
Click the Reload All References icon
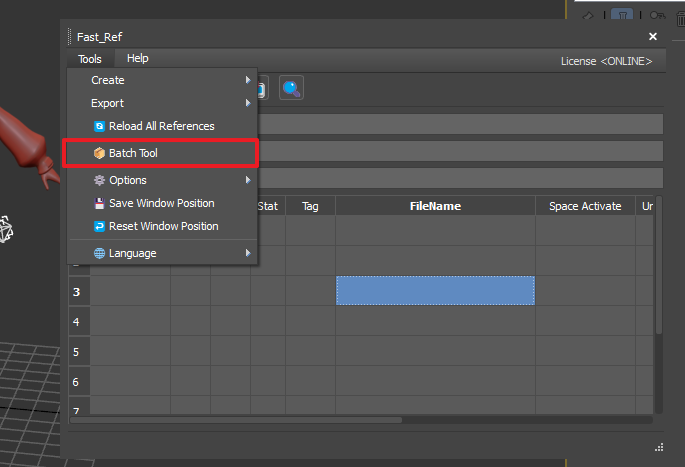pyautogui.click(x=99, y=126)
